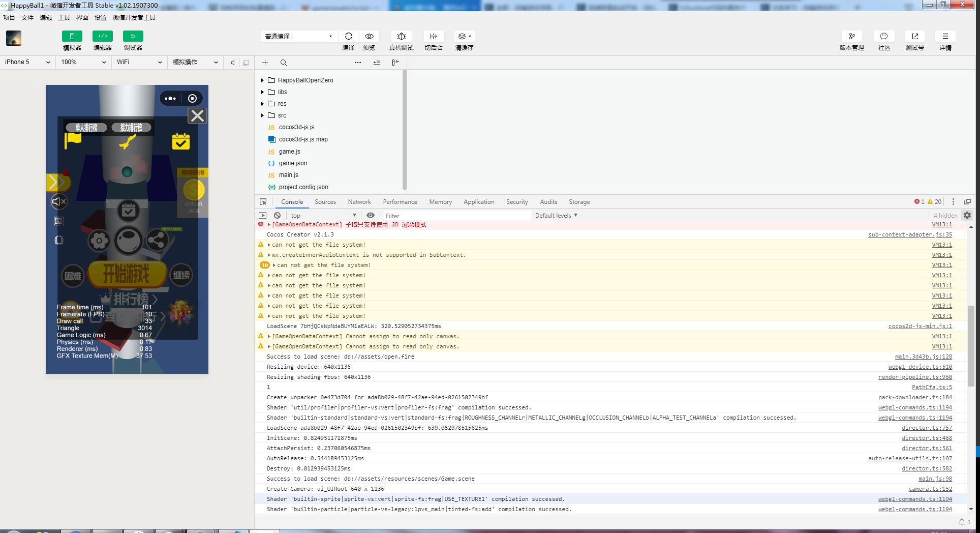Open the WiFi network dropdown

[139, 62]
